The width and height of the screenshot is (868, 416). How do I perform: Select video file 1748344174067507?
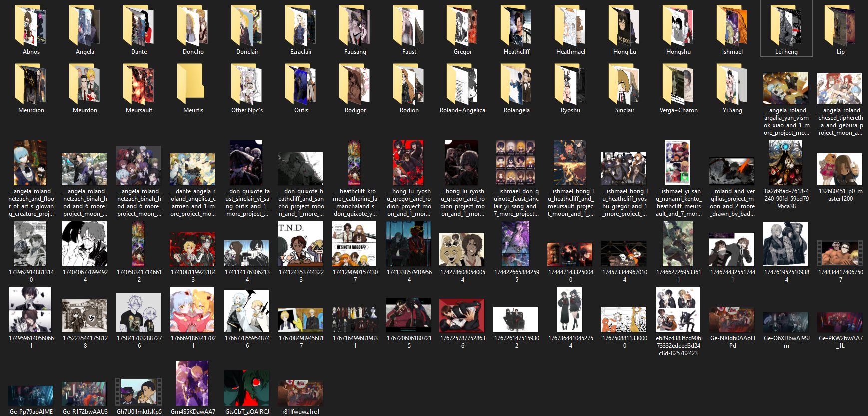click(x=840, y=254)
